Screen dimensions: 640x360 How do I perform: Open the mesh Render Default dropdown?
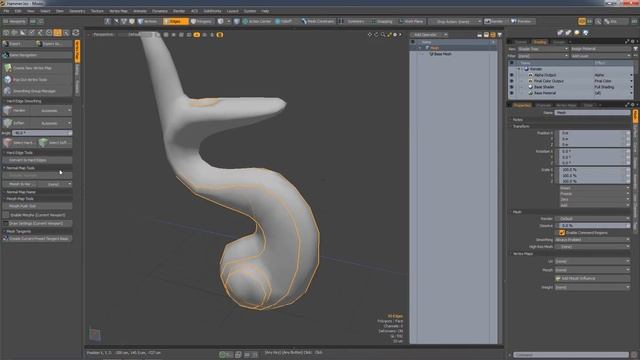click(592, 219)
